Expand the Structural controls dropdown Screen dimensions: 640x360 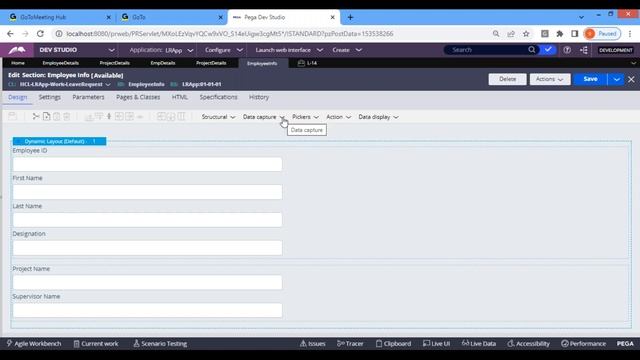(218, 117)
